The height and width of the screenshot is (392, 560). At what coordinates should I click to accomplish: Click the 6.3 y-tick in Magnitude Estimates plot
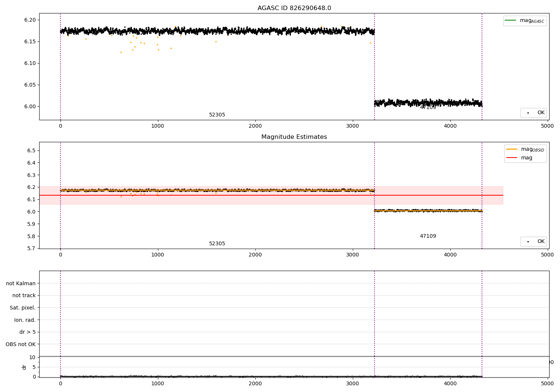(x=32, y=175)
